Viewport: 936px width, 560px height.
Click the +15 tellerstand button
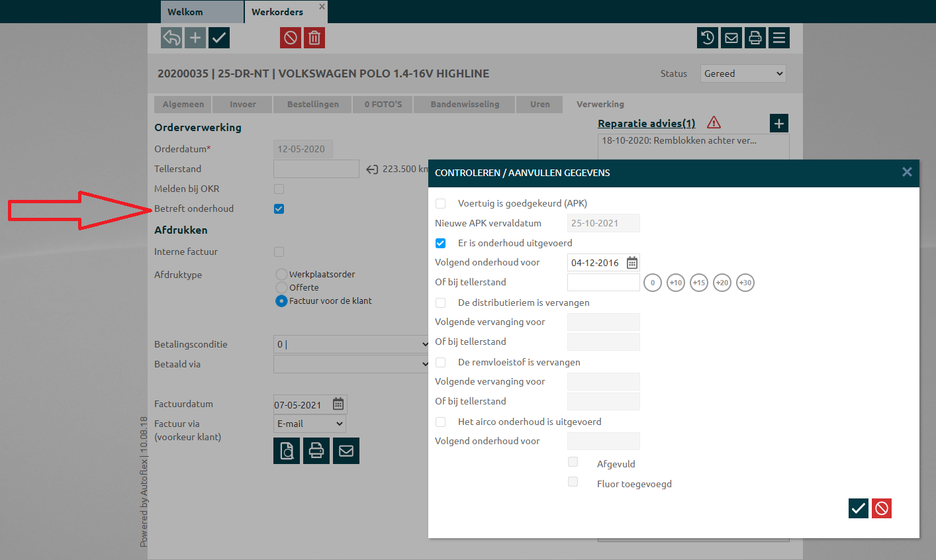click(698, 283)
